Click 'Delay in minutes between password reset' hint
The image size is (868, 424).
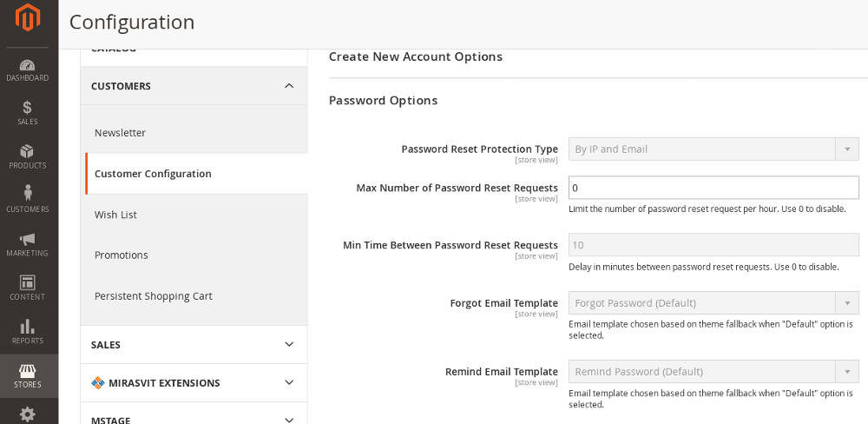point(704,267)
